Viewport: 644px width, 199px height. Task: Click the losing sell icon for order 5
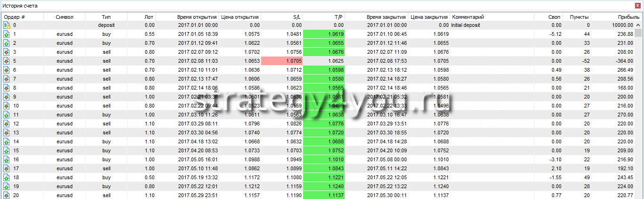[x=7, y=61]
